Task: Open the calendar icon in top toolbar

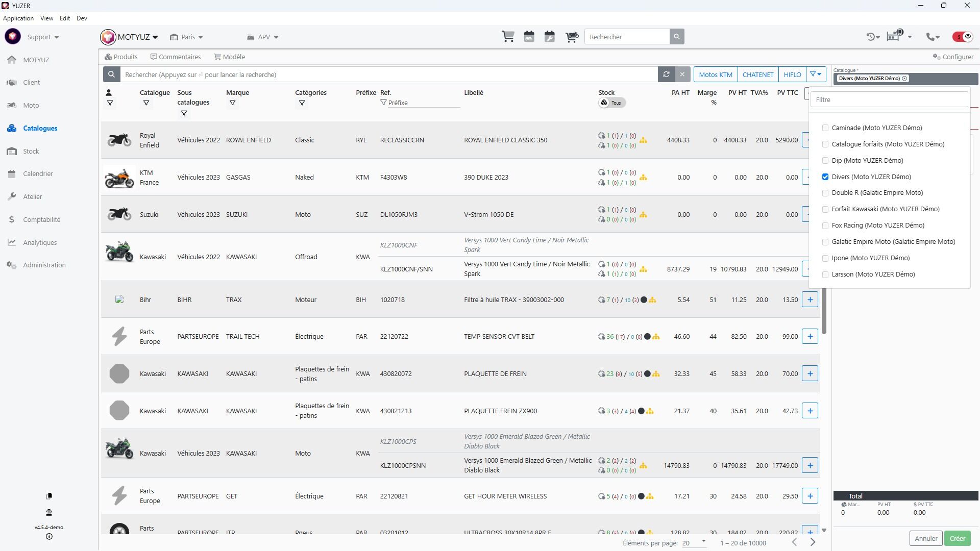Action: pos(529,37)
